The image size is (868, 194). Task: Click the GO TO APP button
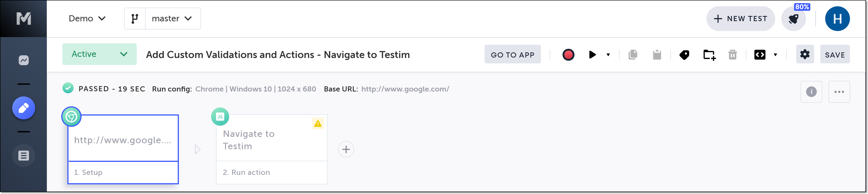tap(512, 55)
